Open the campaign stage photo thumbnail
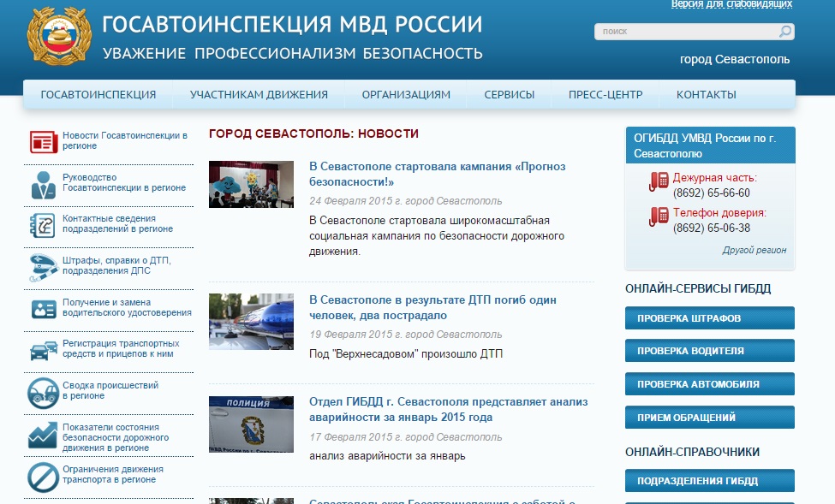 click(x=251, y=184)
